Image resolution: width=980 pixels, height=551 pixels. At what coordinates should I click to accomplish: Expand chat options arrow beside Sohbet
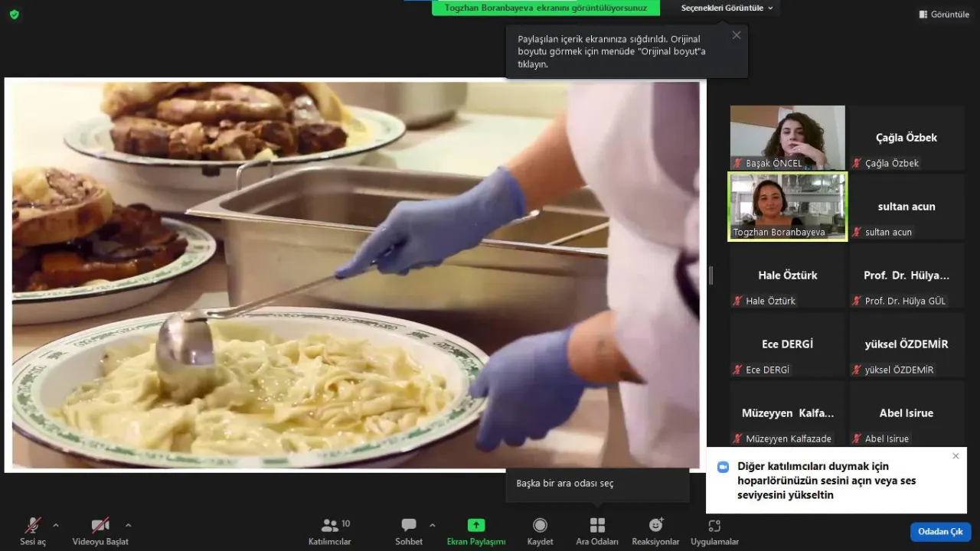[433, 526]
